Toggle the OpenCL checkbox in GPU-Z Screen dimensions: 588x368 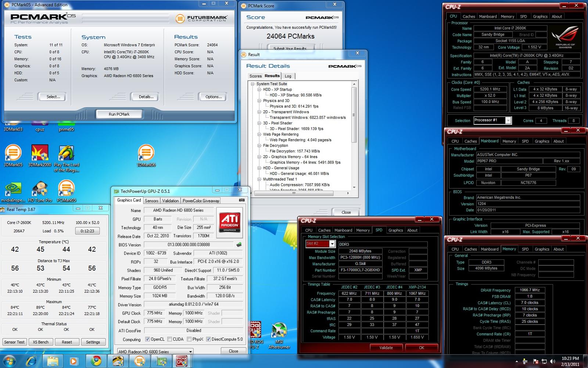pos(147,339)
